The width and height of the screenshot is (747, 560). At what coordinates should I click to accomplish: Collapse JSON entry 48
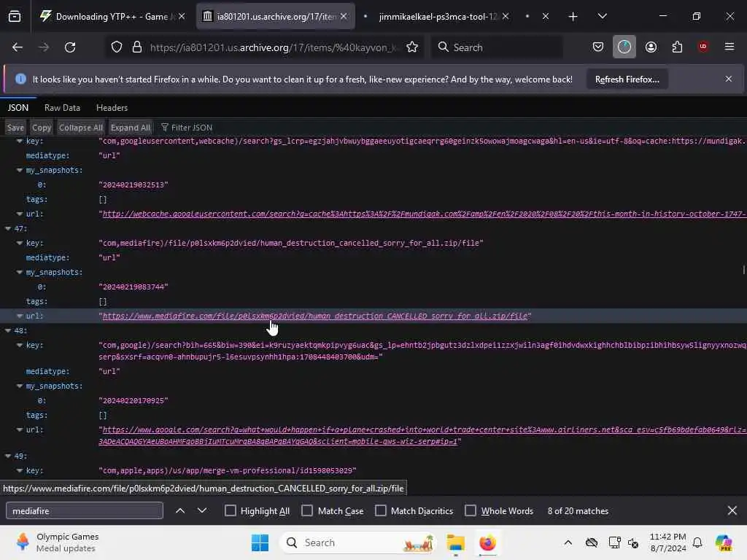[8, 330]
